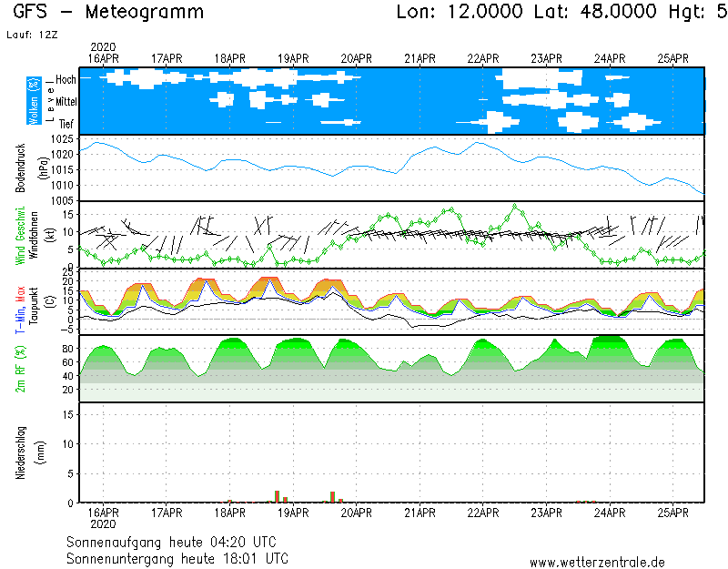Click the 1010 pressure axis value
This screenshot has width=728, height=569.
(x=62, y=185)
